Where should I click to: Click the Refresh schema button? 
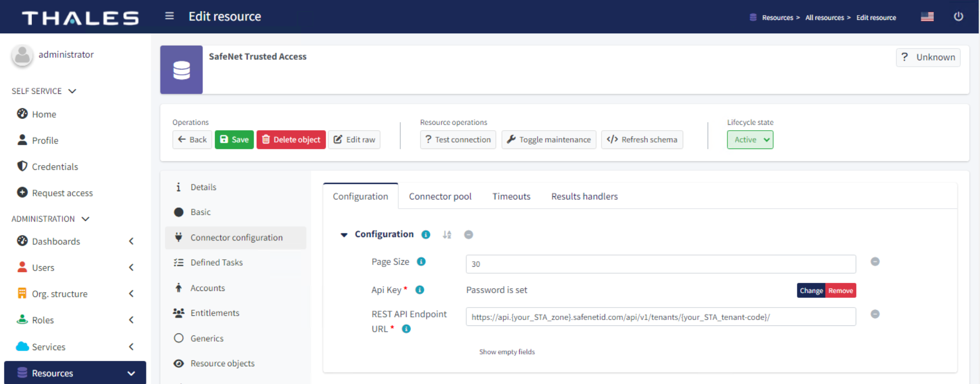(x=642, y=140)
